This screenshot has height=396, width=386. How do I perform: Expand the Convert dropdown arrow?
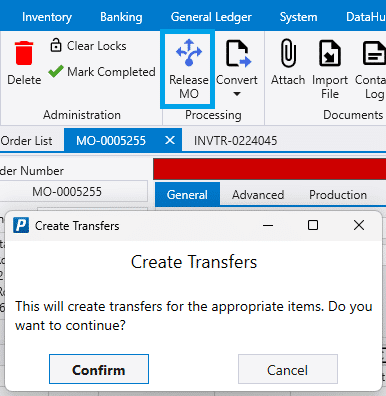pos(237,94)
